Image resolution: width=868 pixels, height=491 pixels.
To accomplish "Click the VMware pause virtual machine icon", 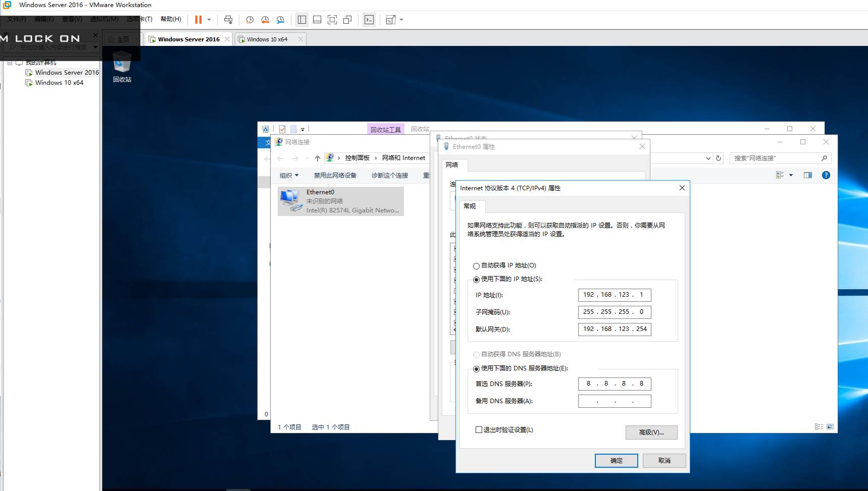I will (198, 20).
